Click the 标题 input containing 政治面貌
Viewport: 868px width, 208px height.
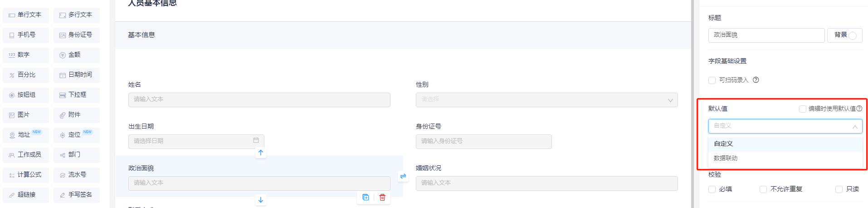[x=766, y=35]
